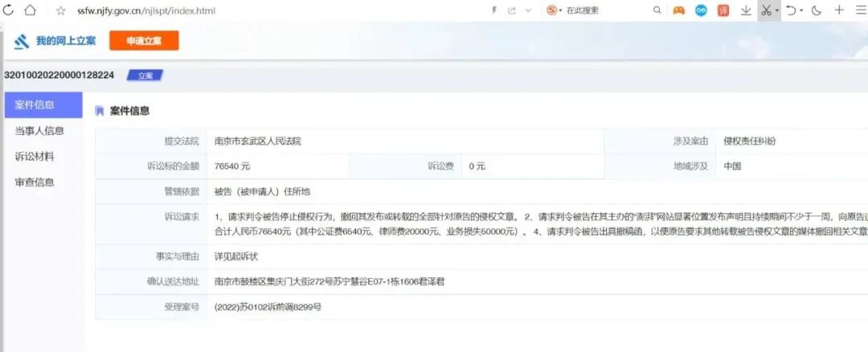Open the downloads arrow icon
Viewport: 868px width, 352px height.
[x=746, y=10]
